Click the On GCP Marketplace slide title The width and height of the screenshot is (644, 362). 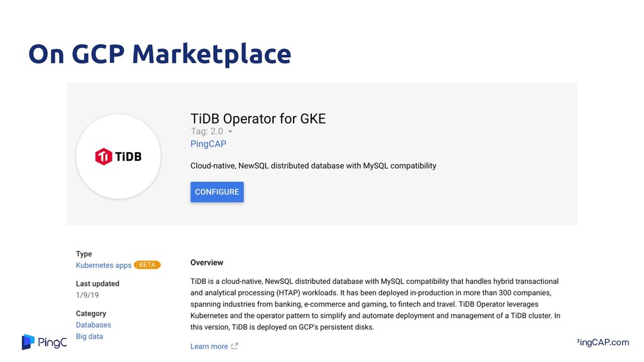point(159,54)
